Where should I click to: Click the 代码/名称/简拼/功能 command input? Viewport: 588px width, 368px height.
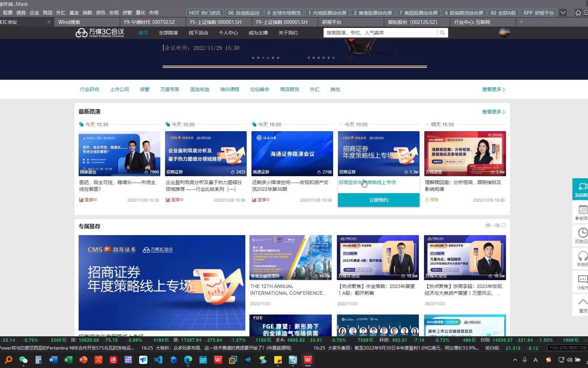568,348
